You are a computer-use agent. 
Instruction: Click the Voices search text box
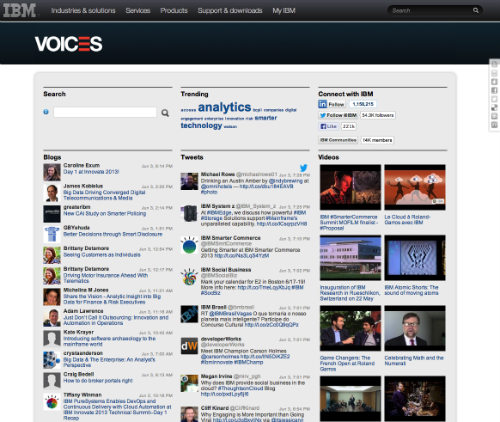pyautogui.click(x=105, y=112)
